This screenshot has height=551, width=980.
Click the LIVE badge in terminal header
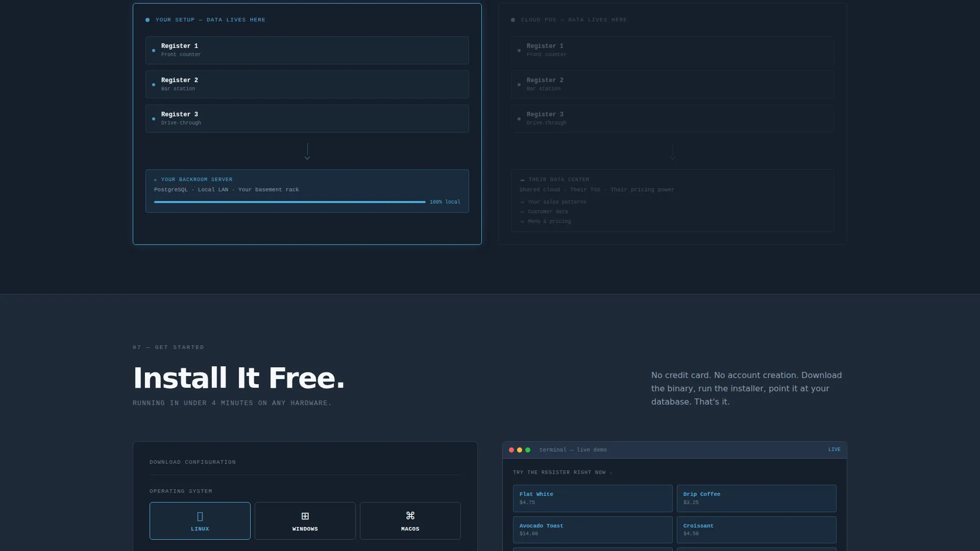click(835, 449)
